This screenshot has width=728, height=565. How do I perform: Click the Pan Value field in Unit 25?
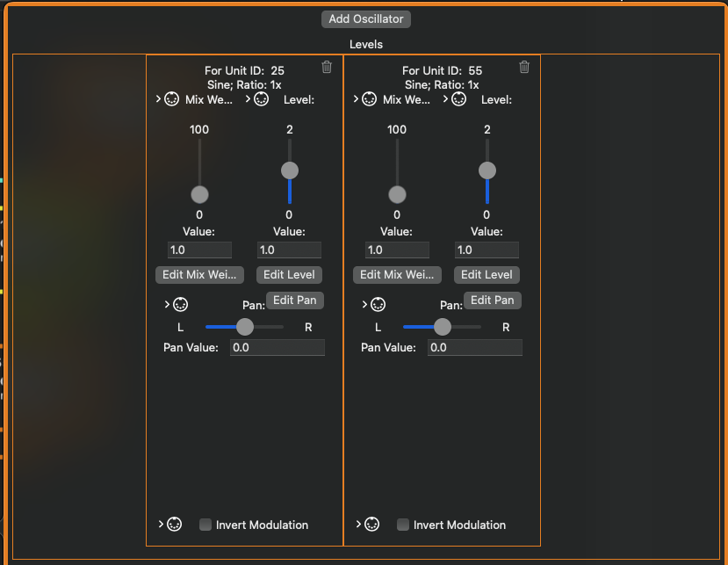pyautogui.click(x=277, y=348)
